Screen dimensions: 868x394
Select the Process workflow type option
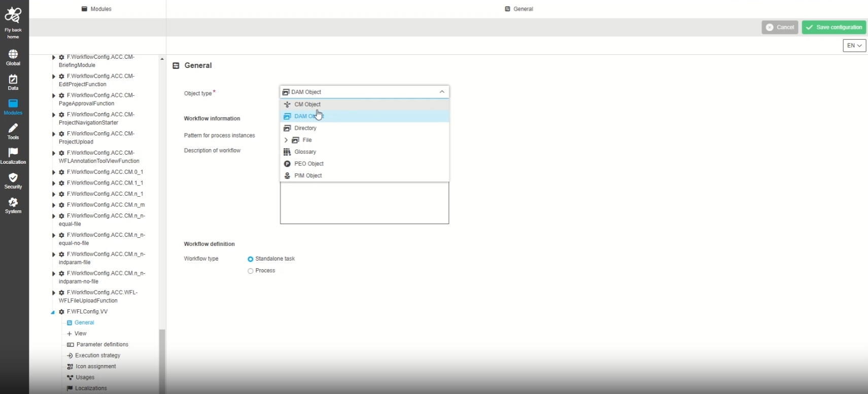(x=251, y=271)
